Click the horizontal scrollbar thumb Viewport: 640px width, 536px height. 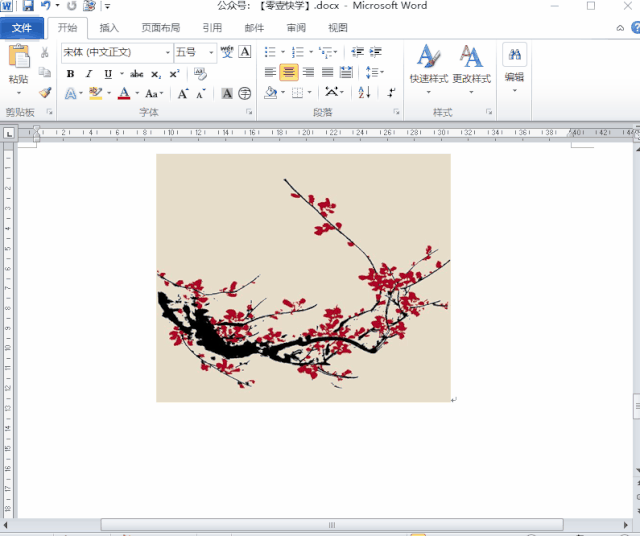[x=332, y=525]
